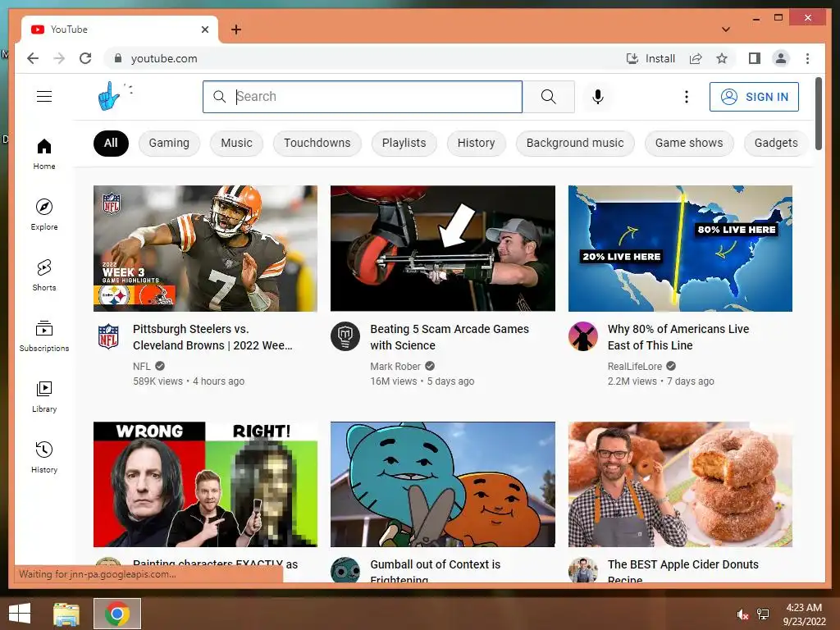Select the Music filter chip
The width and height of the screenshot is (840, 630).
[236, 143]
